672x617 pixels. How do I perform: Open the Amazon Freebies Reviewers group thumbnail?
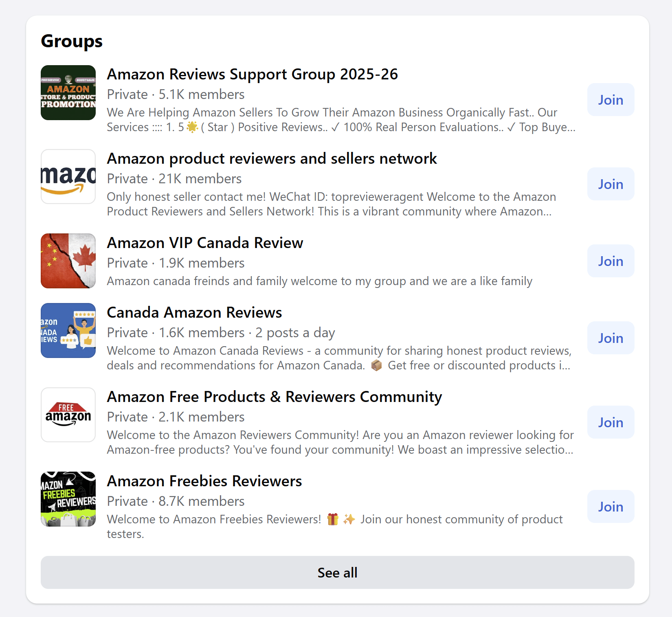click(68, 499)
